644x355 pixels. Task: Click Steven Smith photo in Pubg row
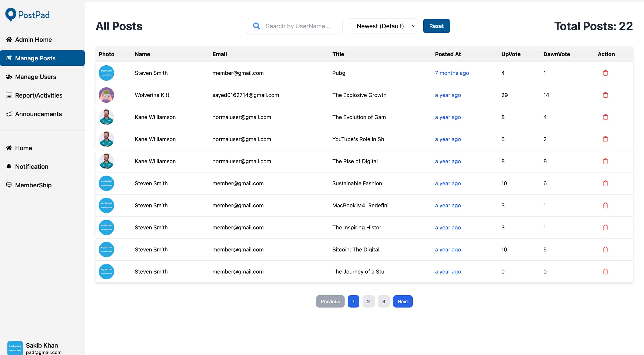tap(106, 73)
